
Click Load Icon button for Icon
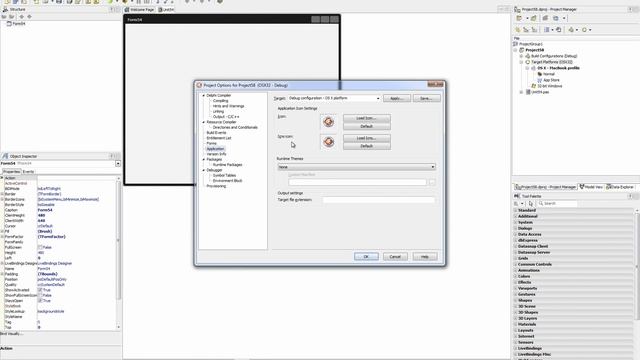click(367, 118)
